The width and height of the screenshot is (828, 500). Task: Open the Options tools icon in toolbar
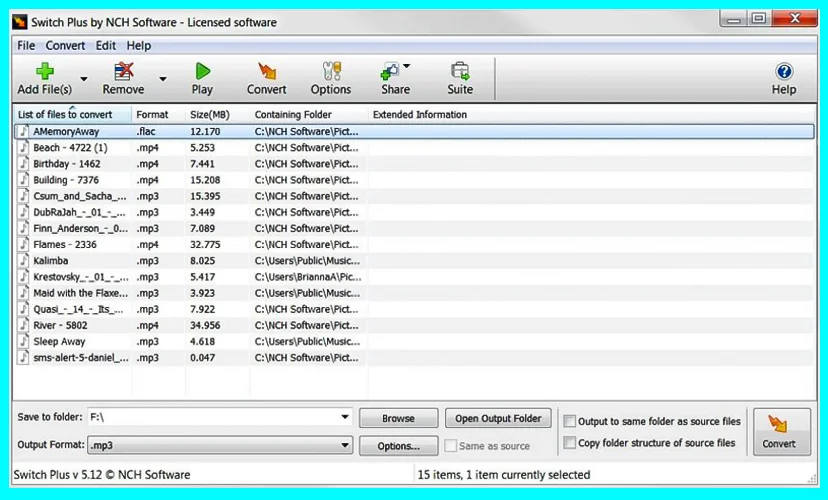(x=332, y=71)
